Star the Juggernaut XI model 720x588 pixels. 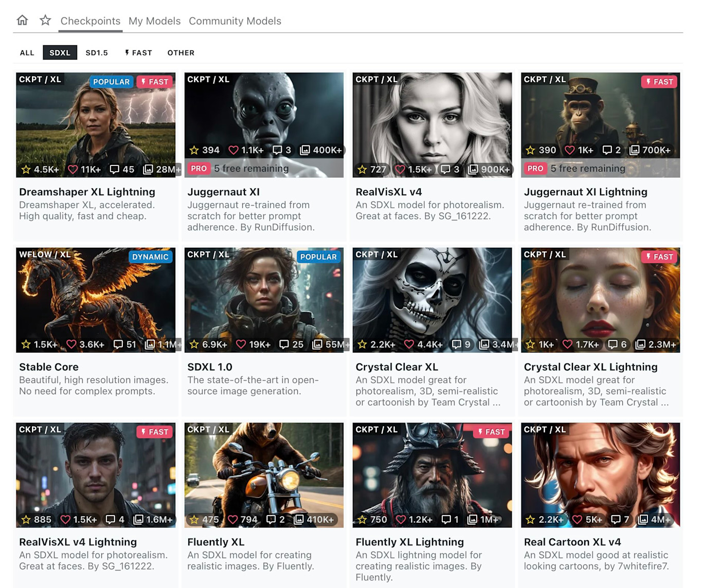(194, 150)
